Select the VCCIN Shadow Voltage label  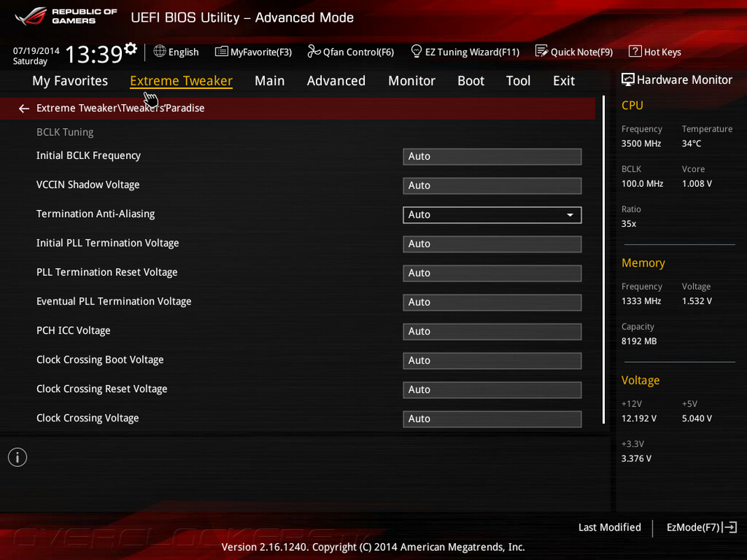click(88, 185)
